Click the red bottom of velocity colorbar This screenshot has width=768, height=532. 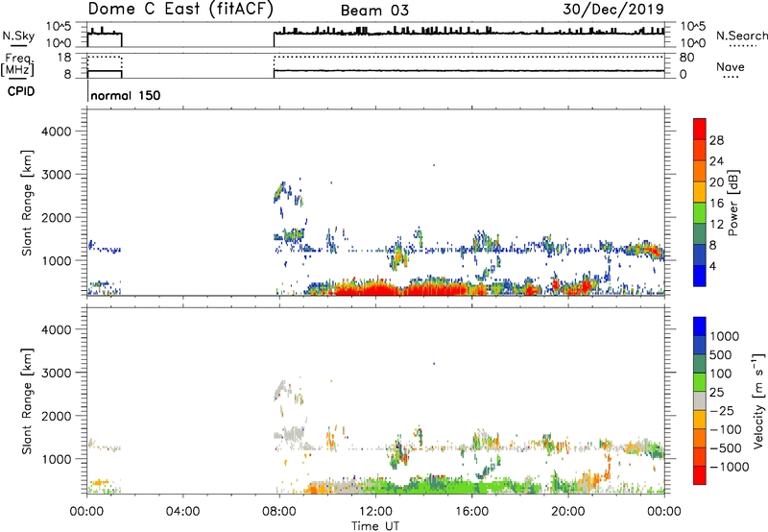[x=700, y=475]
